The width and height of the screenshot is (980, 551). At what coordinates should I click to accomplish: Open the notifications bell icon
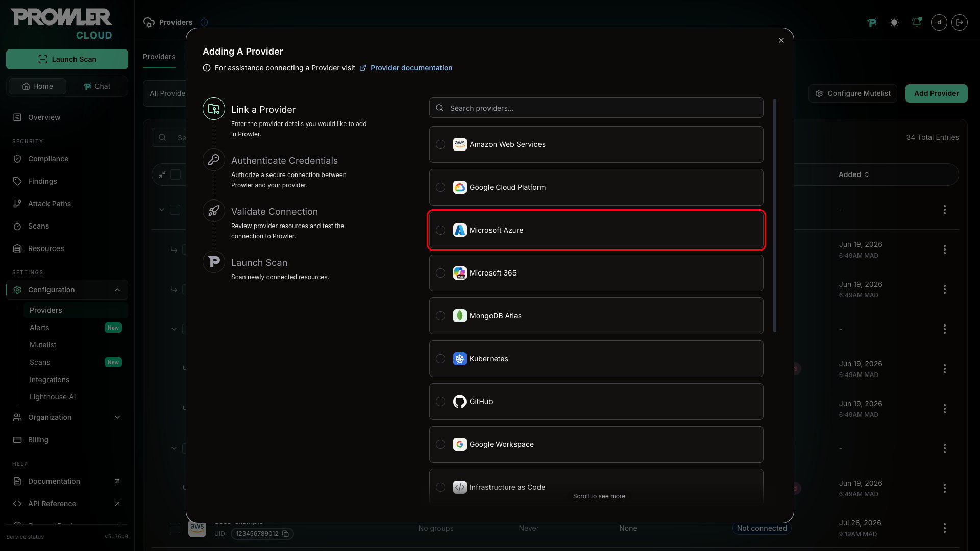coord(917,22)
